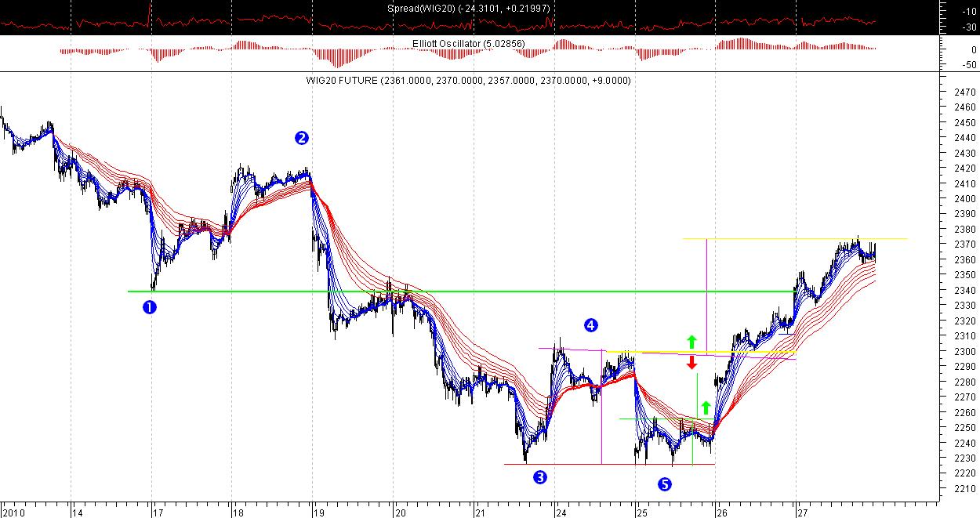980x518 pixels.
Task: Select Elliott wave label 1 marker
Action: [149, 307]
